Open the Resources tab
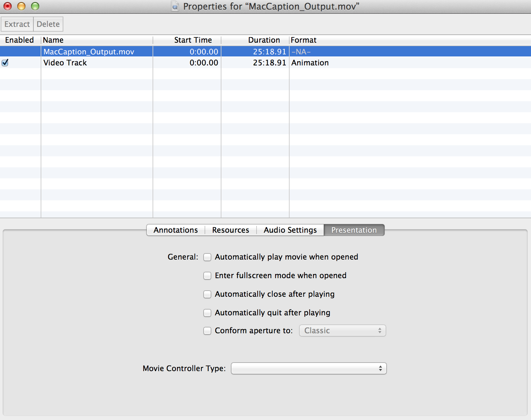531x420 pixels. point(231,230)
